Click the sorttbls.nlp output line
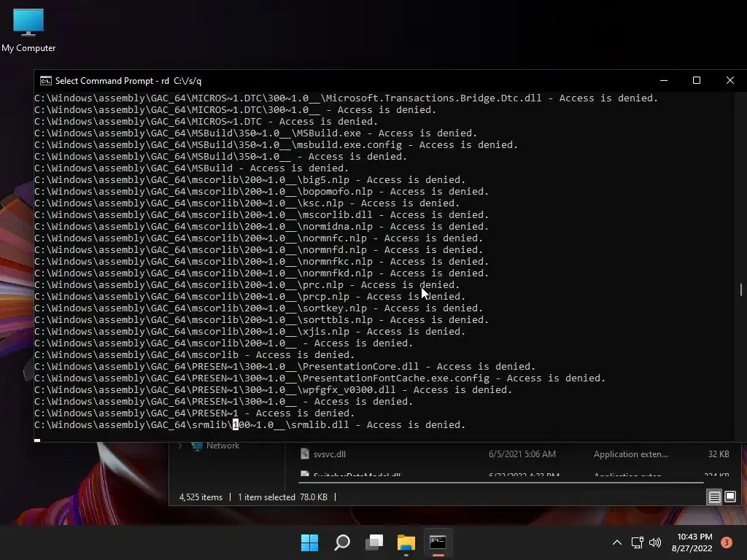 pyautogui.click(x=261, y=320)
